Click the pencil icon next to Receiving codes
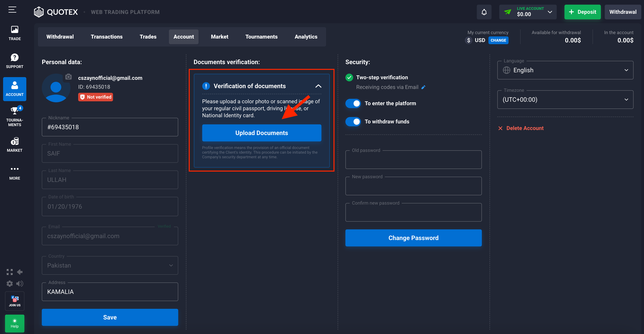 tap(423, 87)
